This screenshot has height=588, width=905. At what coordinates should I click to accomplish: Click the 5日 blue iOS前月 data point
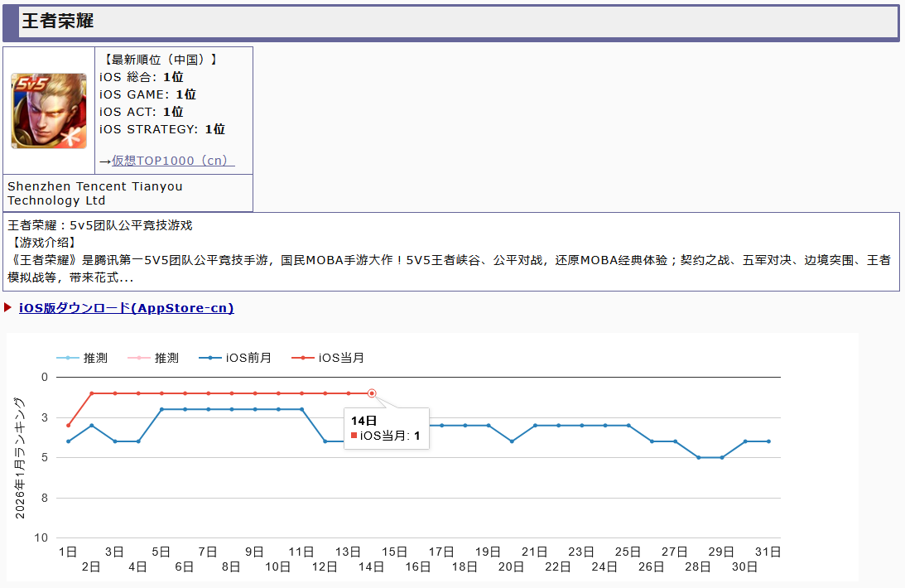pyautogui.click(x=161, y=409)
